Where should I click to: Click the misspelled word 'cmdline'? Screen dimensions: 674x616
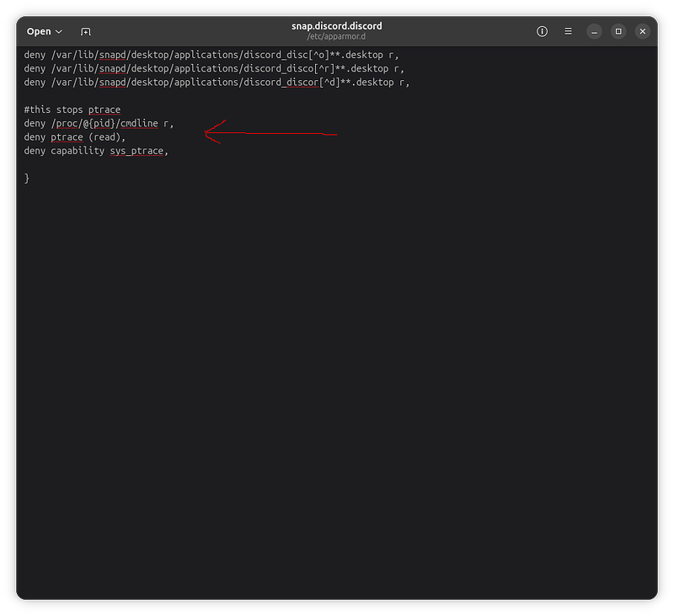click(139, 123)
